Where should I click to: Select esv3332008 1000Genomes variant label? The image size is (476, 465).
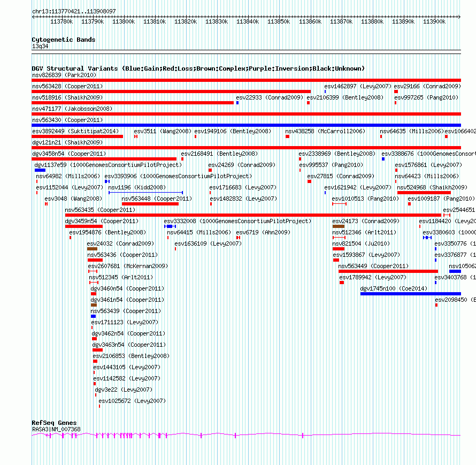point(237,221)
